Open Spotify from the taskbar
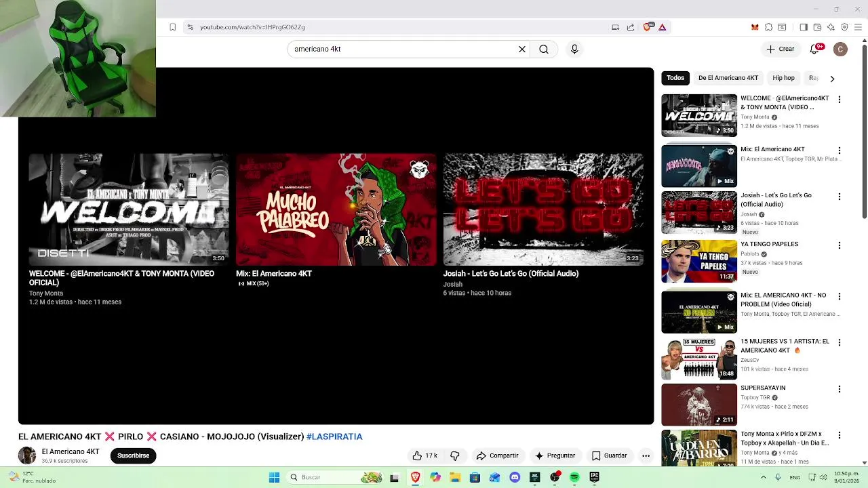Image resolution: width=868 pixels, height=488 pixels. [574, 477]
